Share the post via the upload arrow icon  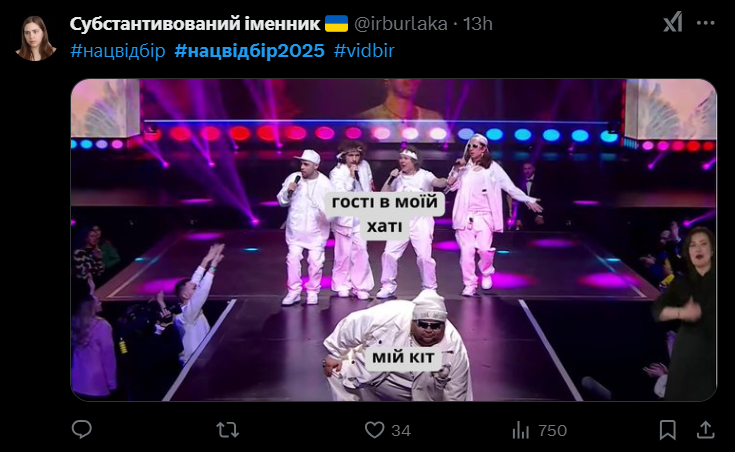705,429
